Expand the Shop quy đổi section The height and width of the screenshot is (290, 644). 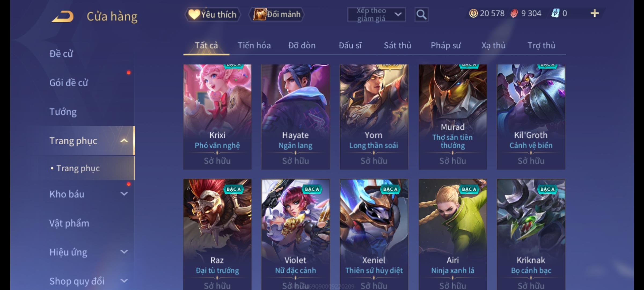(124, 281)
